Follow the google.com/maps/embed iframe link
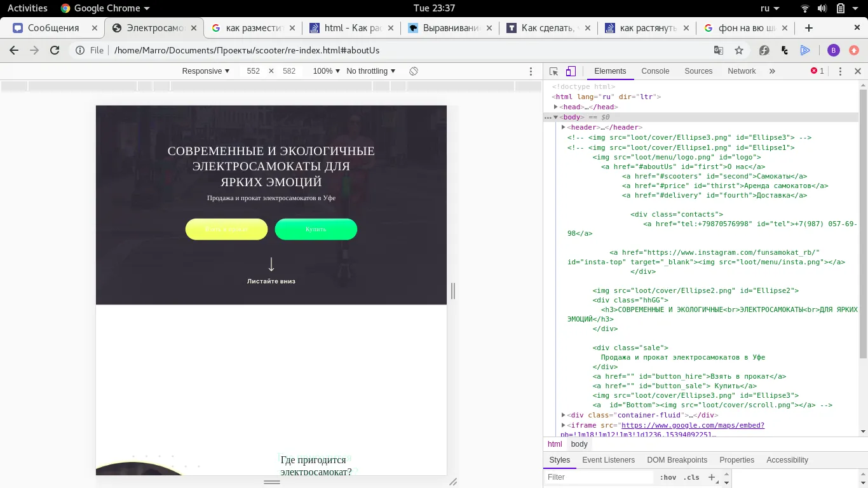 [x=693, y=425]
